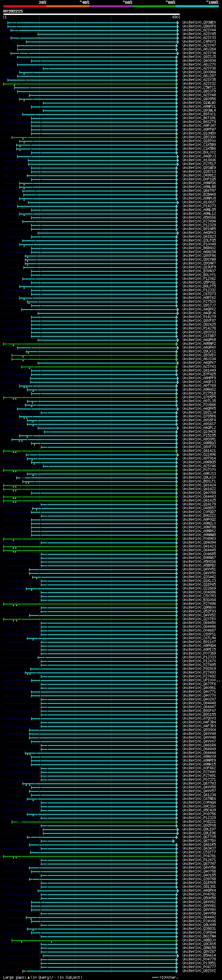The image size is (222, 980).
Task: Open hit UniRef100_P07370
Action: [x=199, y=470]
